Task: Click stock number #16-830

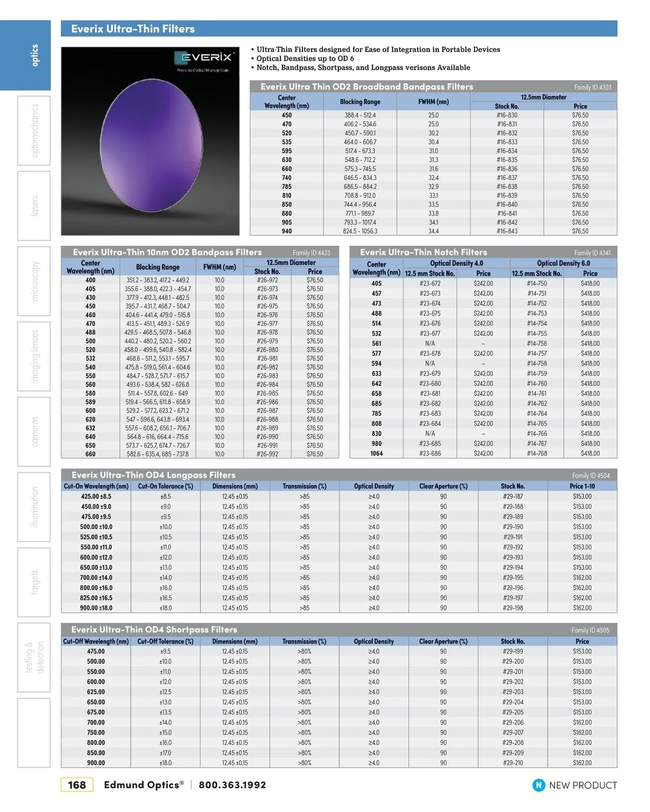Action: (506, 115)
